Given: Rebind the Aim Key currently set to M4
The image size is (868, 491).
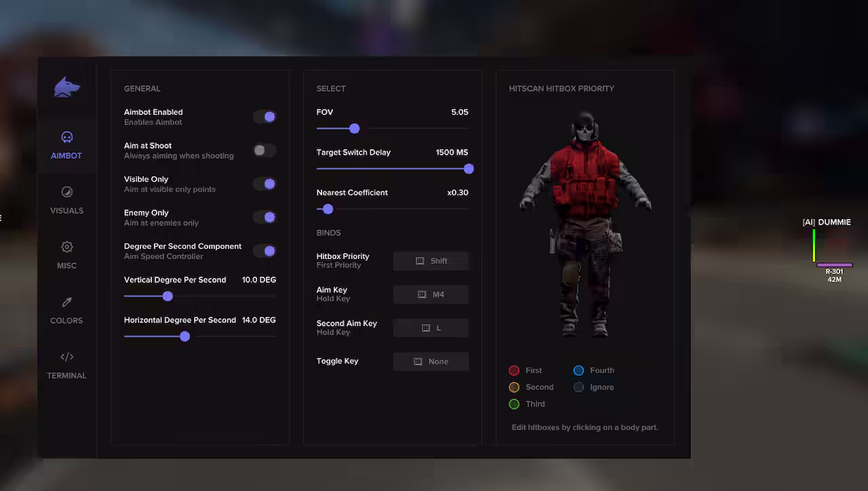Looking at the screenshot, I should (431, 294).
